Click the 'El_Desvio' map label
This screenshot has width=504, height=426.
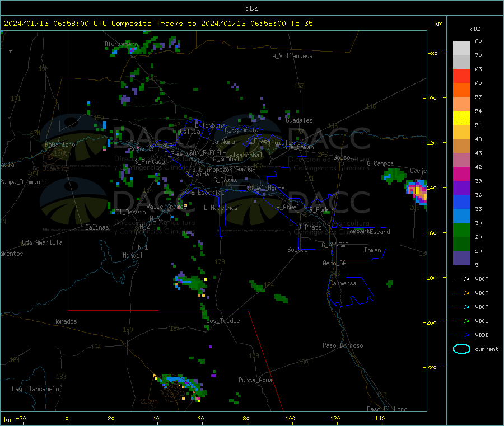click(130, 212)
